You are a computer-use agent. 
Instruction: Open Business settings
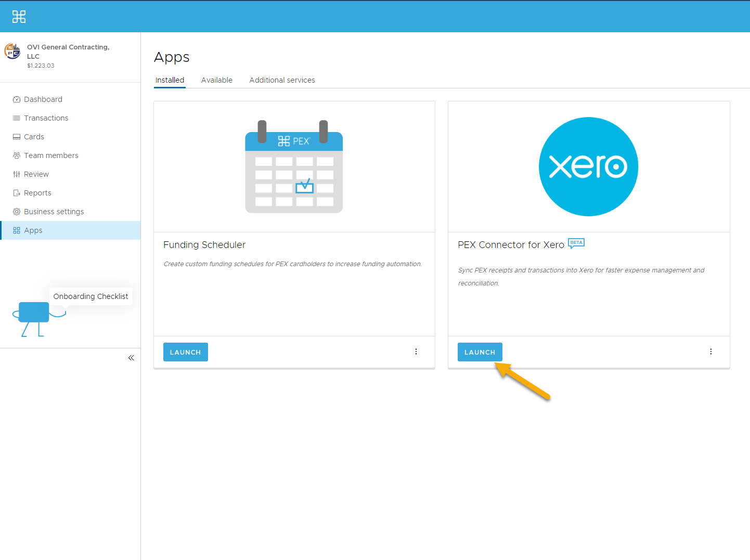pyautogui.click(x=54, y=212)
